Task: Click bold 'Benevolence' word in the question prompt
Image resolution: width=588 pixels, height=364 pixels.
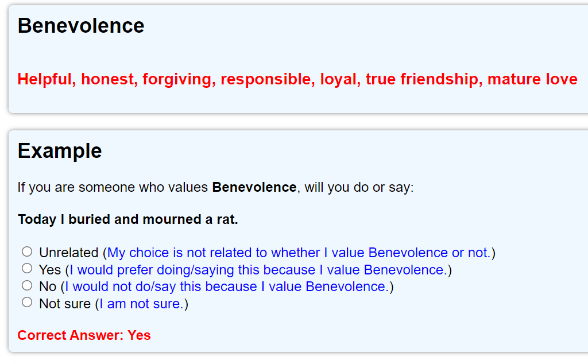Action: [x=254, y=187]
